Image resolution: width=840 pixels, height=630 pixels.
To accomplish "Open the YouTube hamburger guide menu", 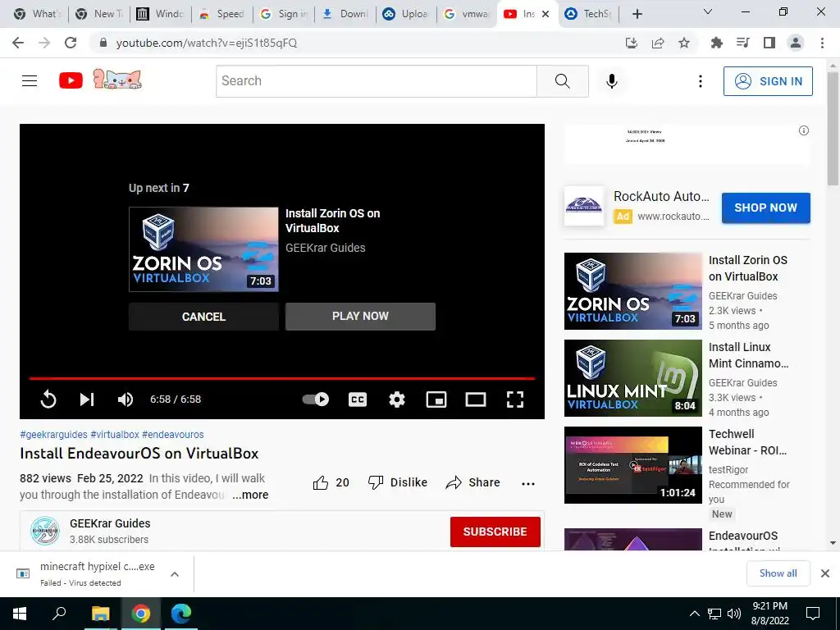I will [30, 81].
